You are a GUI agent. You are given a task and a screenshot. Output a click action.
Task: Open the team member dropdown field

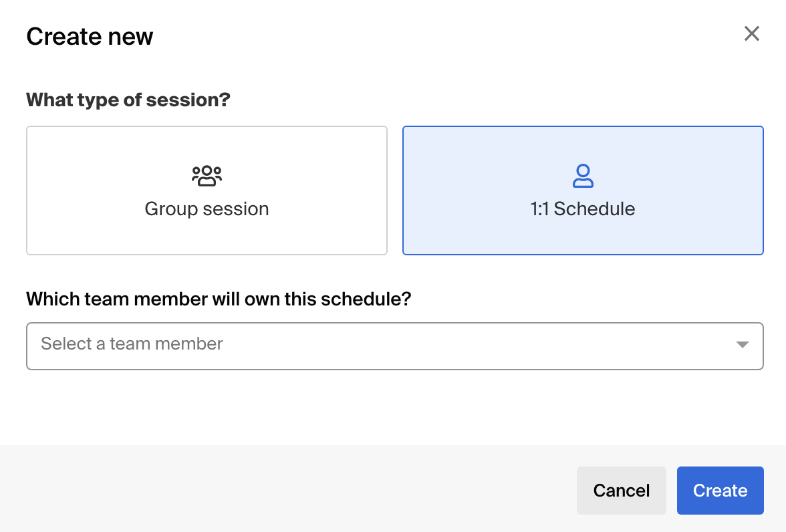pos(394,346)
